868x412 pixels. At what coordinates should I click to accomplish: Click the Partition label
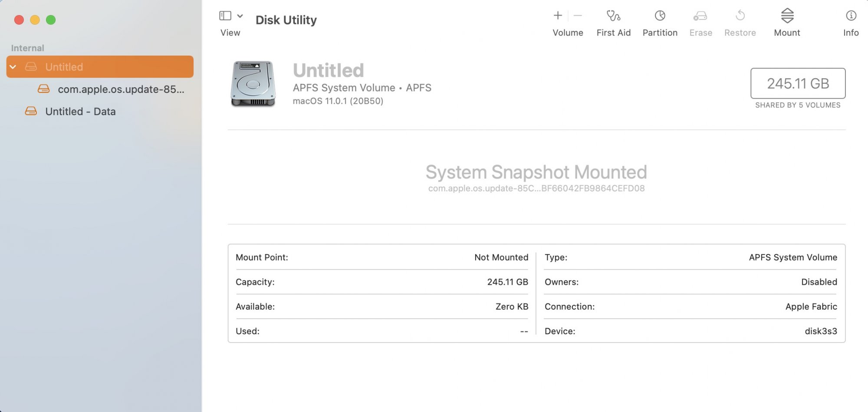[x=660, y=33]
